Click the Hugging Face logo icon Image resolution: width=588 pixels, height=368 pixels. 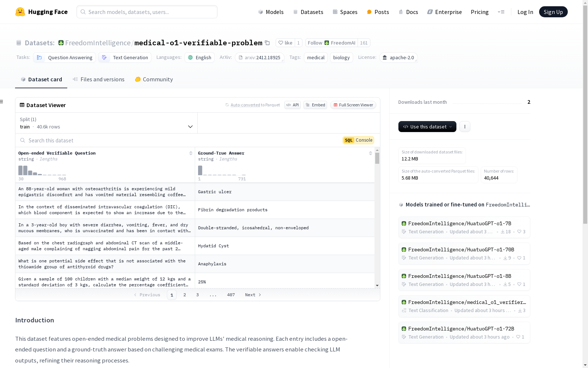(x=20, y=12)
